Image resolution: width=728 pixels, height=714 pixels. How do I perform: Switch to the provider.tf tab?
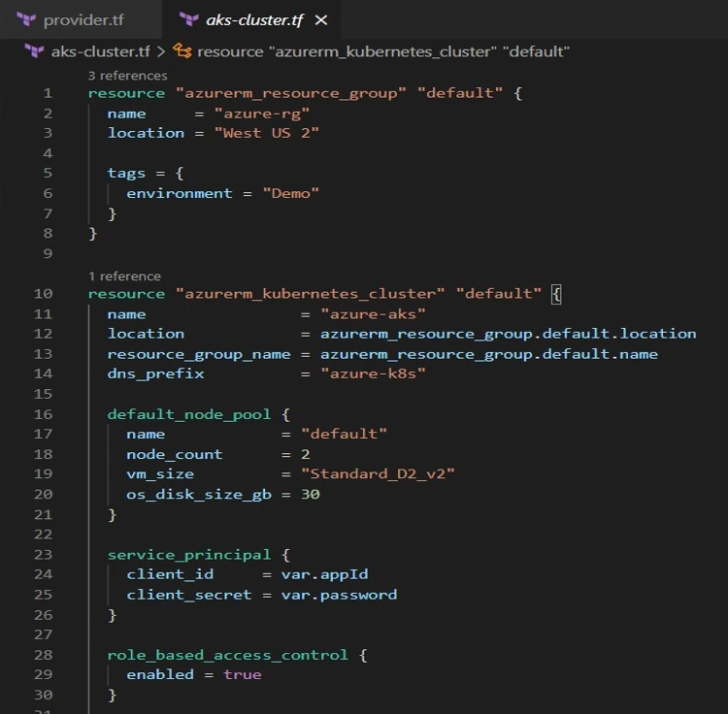click(x=83, y=19)
